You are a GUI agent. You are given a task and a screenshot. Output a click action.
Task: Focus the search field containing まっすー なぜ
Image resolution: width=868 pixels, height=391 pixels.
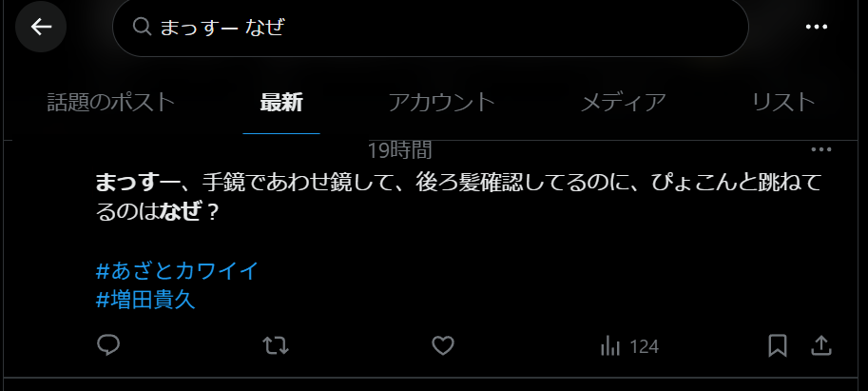(x=430, y=27)
